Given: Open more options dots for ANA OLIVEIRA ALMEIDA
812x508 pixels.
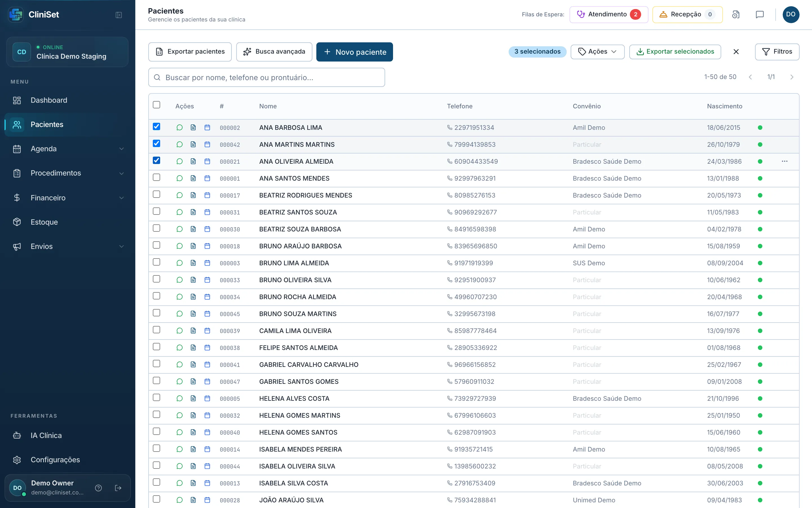Looking at the screenshot, I should coord(784,161).
